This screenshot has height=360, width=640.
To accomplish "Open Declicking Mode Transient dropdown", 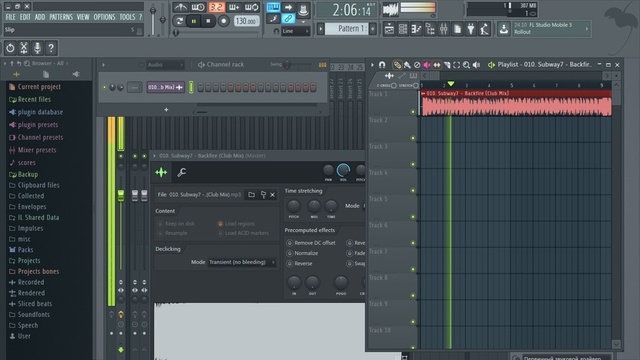I will point(242,262).
